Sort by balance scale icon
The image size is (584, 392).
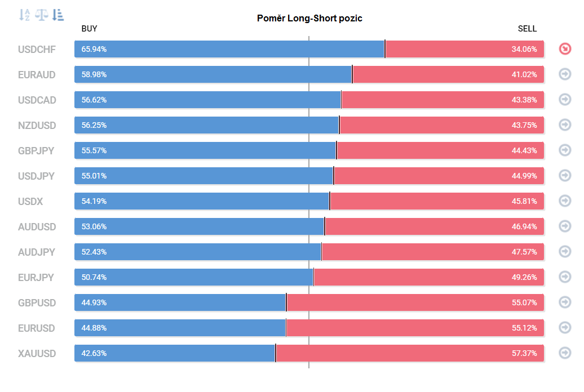click(x=41, y=15)
